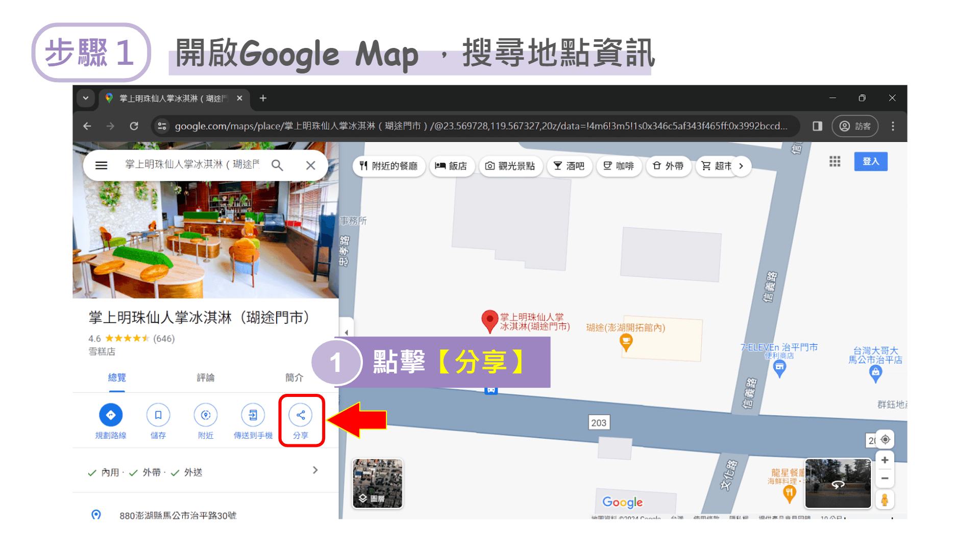
Task: Filter by 咖啡 chip
Action: click(x=619, y=166)
